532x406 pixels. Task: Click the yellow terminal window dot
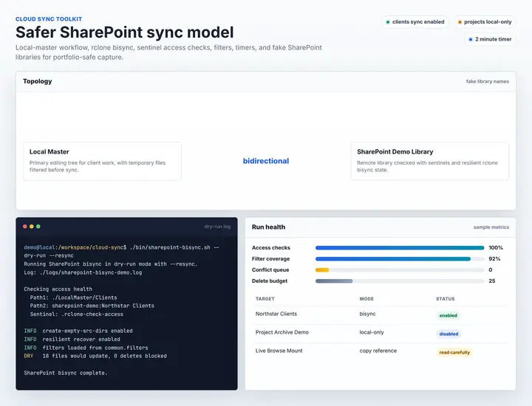pyautogui.click(x=32, y=227)
